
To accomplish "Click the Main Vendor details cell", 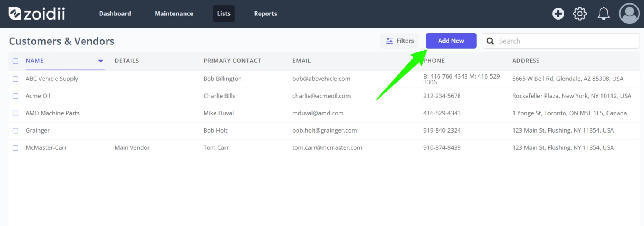I will (132, 147).
